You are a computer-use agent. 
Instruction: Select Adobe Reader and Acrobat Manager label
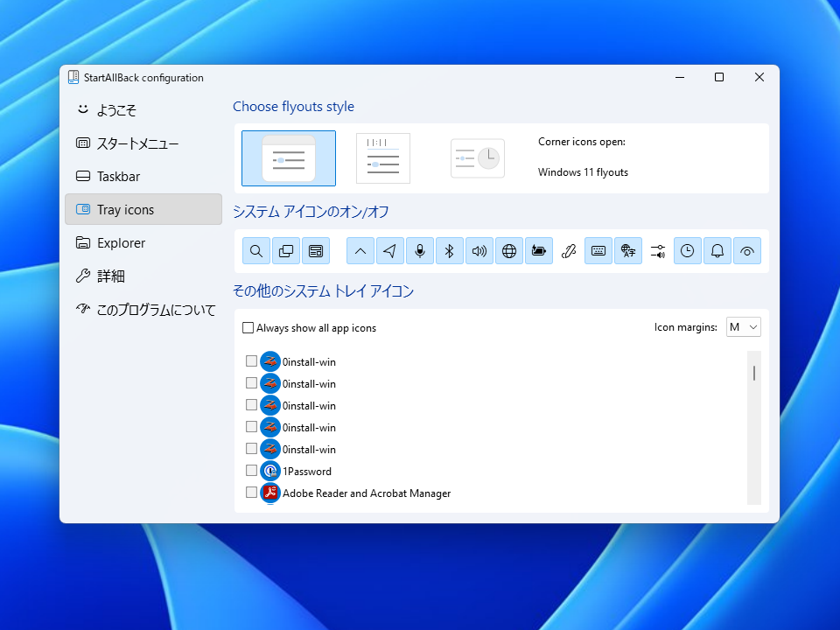(367, 493)
